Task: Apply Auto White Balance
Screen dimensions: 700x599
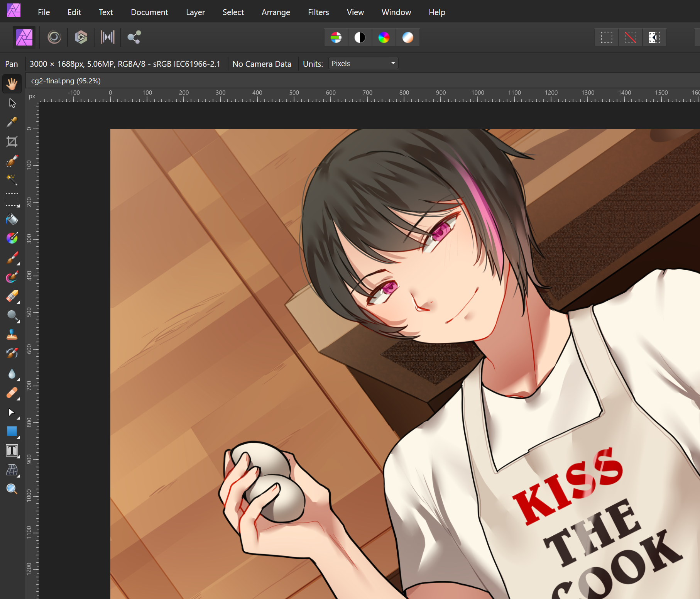Action: pyautogui.click(x=408, y=37)
